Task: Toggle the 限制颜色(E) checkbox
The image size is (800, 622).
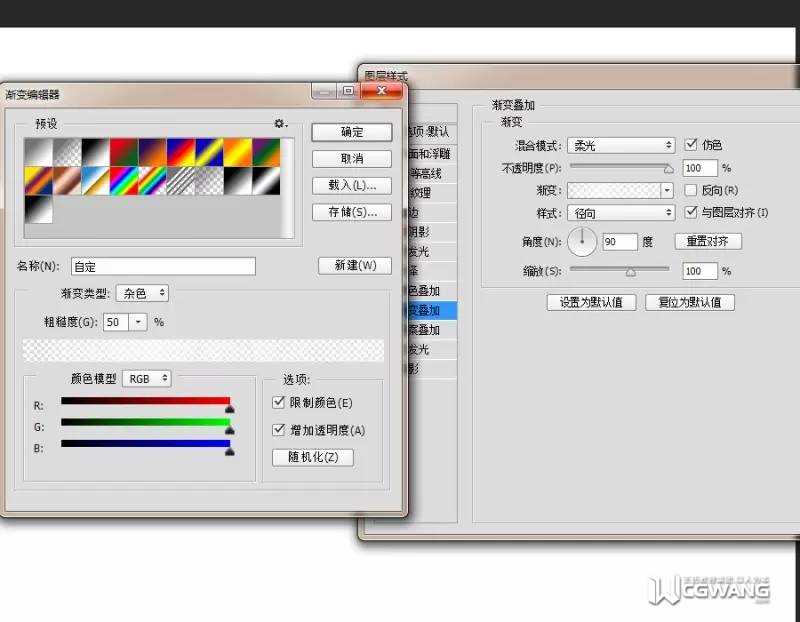Action: 279,402
